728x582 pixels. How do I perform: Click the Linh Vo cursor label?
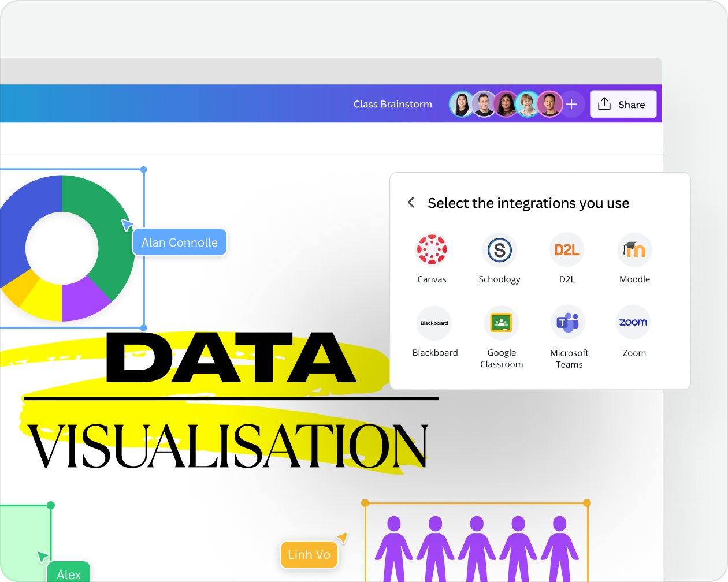[309, 555]
